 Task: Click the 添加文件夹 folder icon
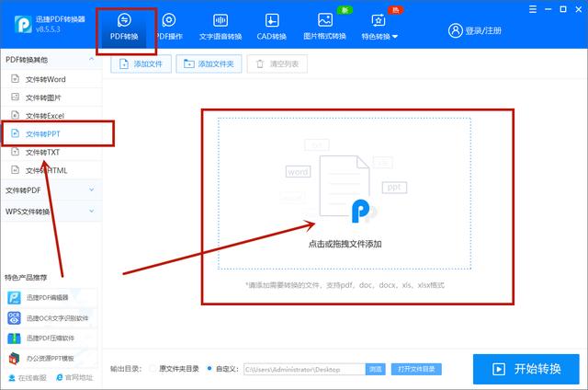(189, 63)
